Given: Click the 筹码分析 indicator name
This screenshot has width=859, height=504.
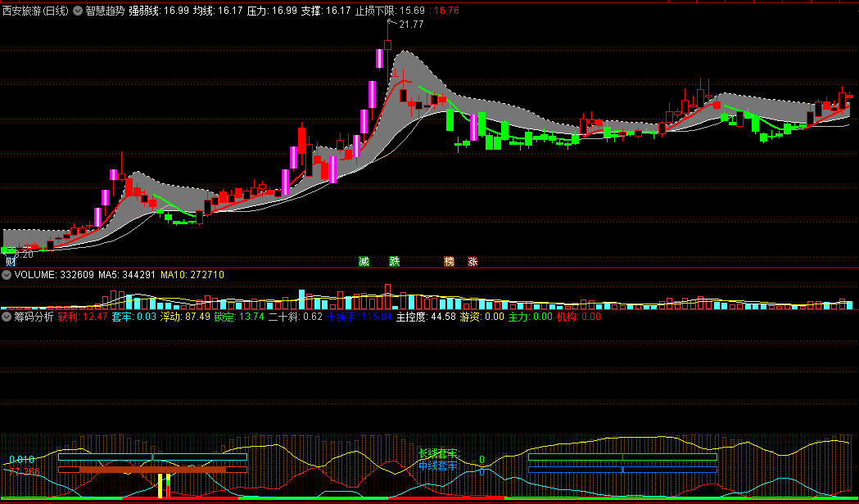Looking at the screenshot, I should coord(34,317).
